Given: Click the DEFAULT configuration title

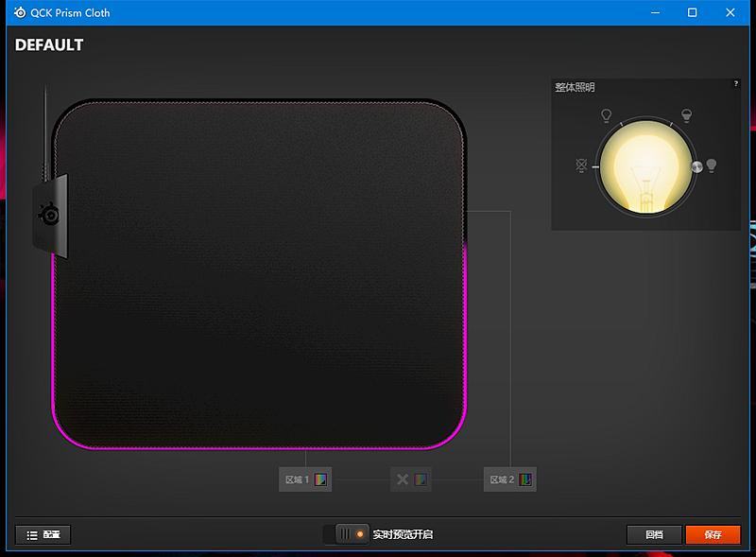Looking at the screenshot, I should click(49, 44).
